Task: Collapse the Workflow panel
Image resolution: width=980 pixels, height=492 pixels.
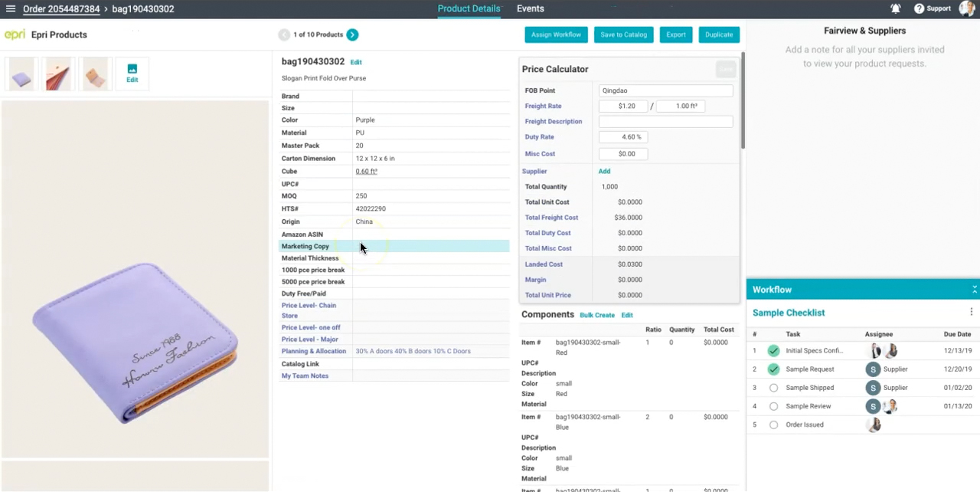Action: [x=974, y=290]
